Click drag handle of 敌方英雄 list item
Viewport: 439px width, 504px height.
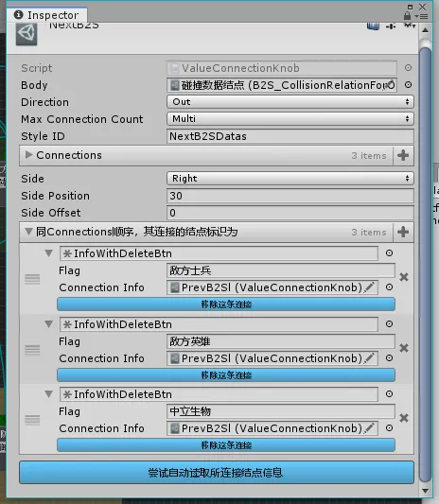coord(32,349)
